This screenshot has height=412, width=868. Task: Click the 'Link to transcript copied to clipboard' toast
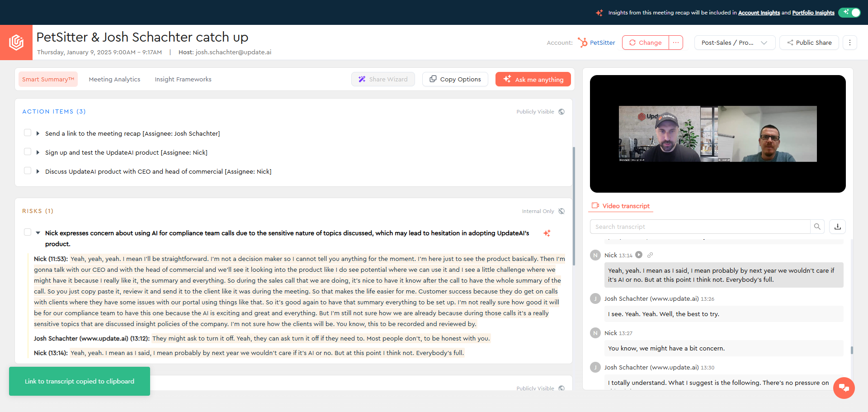click(80, 381)
